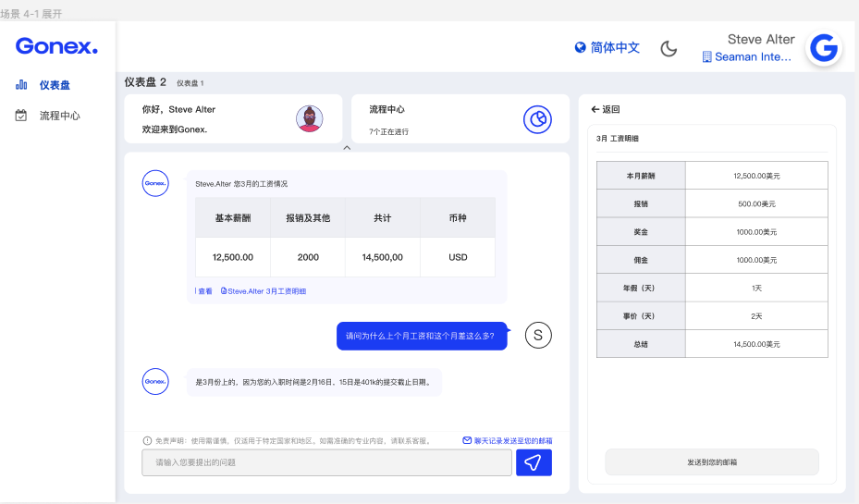This screenshot has height=504, width=859.
Task: Click the Steve Alter user name
Action: (x=761, y=40)
